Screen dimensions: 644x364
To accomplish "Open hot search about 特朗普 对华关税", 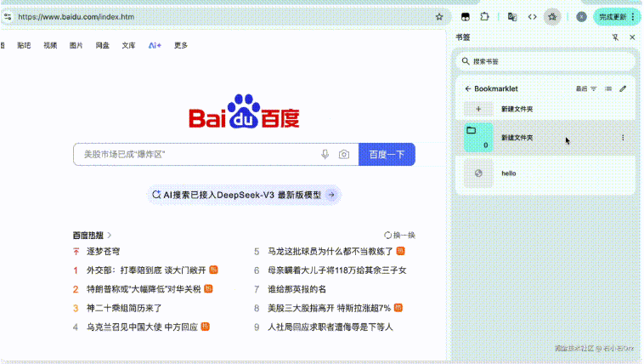I will [x=144, y=289].
